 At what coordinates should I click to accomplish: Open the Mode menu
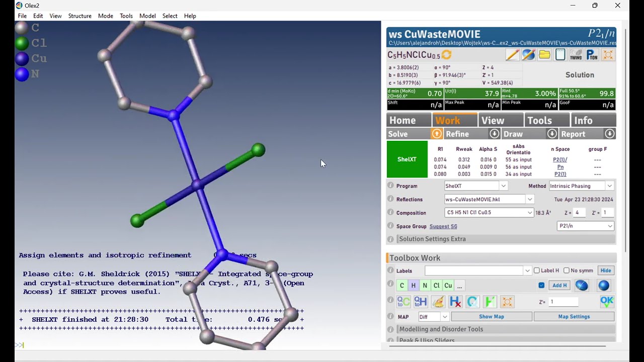click(106, 16)
